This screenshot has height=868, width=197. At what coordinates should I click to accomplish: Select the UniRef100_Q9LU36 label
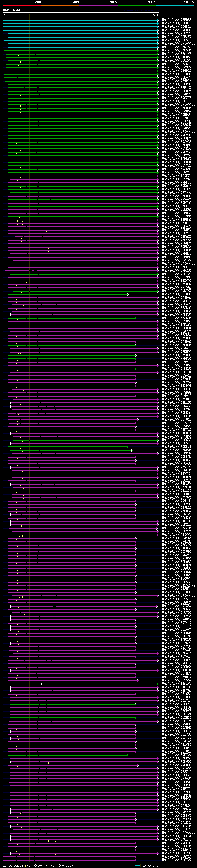(x=177, y=765)
